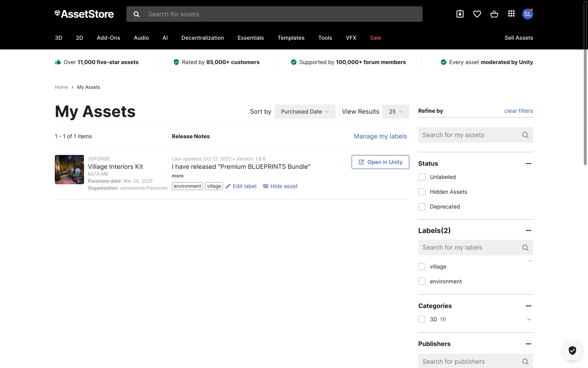This screenshot has height=368, width=588.
Task: Click the pencil Edit label icon
Action: click(x=228, y=186)
